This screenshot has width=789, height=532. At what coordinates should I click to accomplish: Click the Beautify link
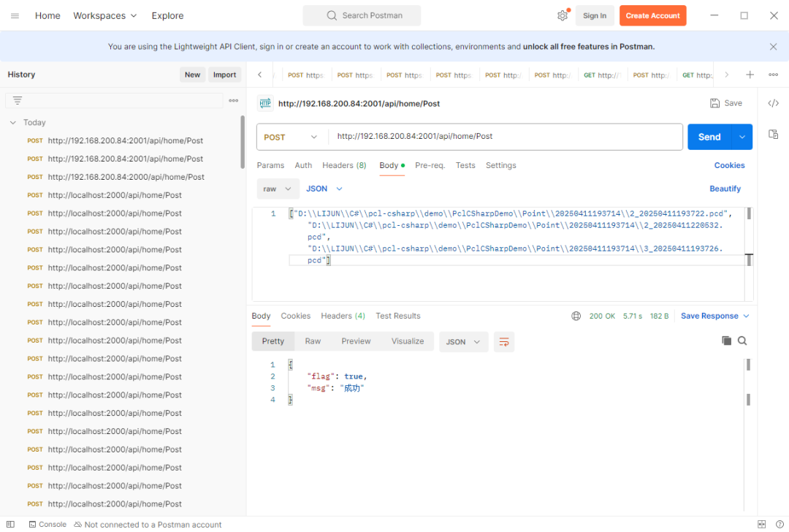point(725,189)
